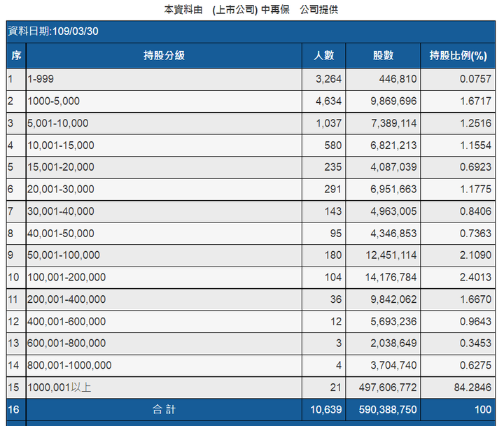Click the percentage 0.0757
The height and width of the screenshot is (426, 504).
point(475,79)
